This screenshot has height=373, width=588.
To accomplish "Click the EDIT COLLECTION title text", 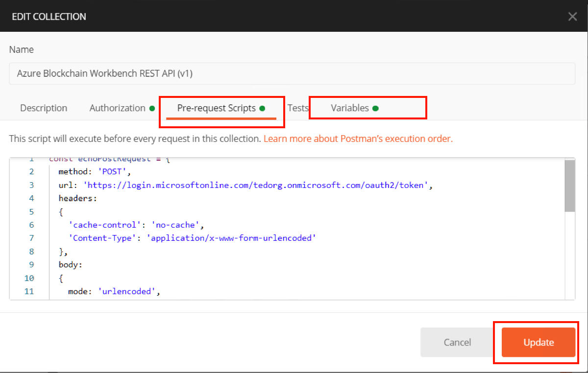I will 49,17.
